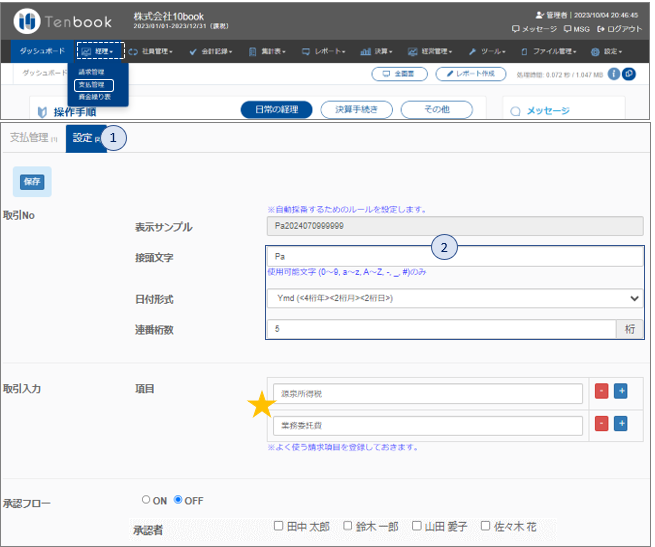
Task: Open the 日付形式 Ymd dropdown
Action: pyautogui.click(x=455, y=298)
